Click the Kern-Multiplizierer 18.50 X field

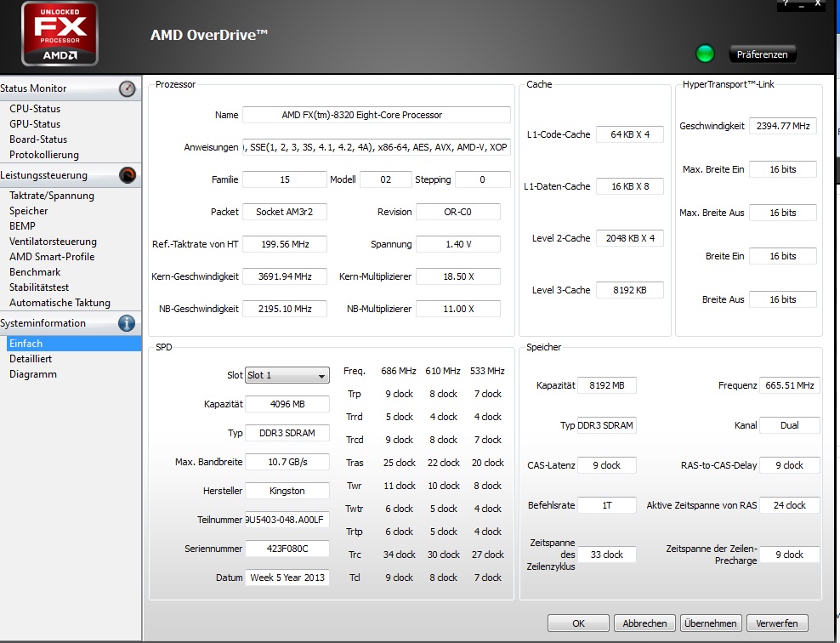tap(458, 276)
